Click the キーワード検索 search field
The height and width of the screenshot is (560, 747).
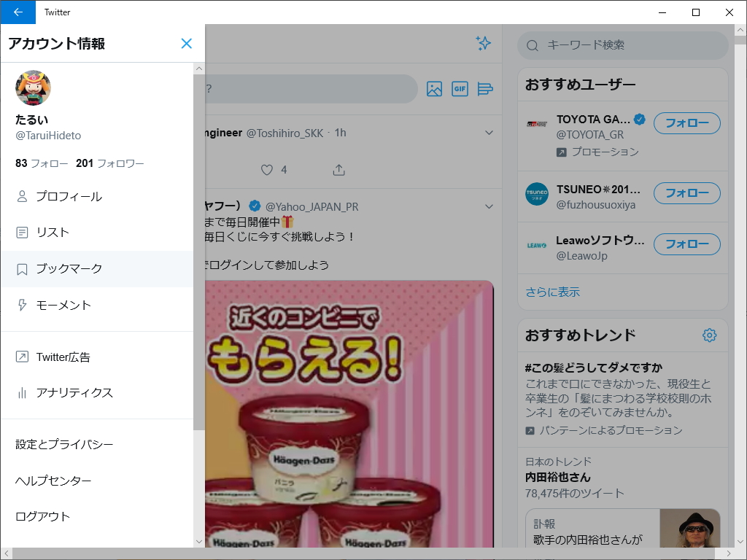point(622,45)
